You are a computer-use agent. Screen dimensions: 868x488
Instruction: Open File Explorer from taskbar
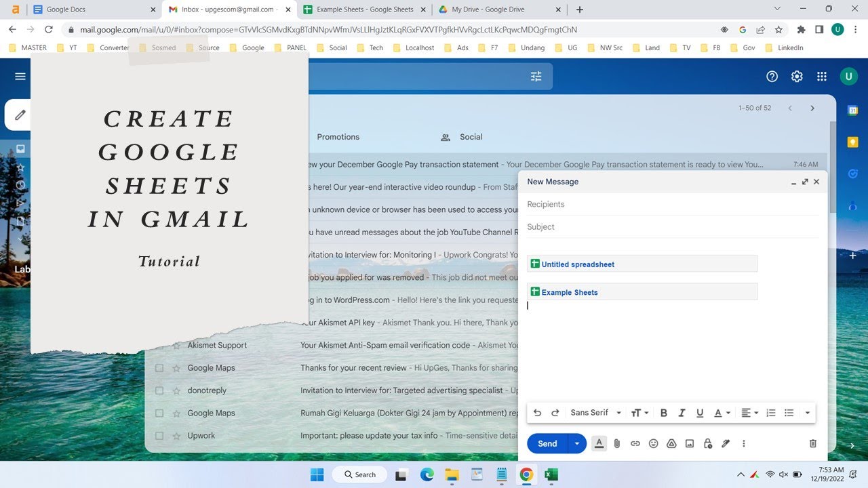tap(452, 474)
